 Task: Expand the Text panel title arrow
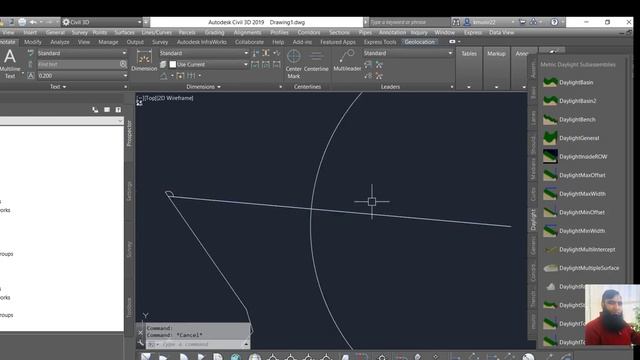pos(64,87)
